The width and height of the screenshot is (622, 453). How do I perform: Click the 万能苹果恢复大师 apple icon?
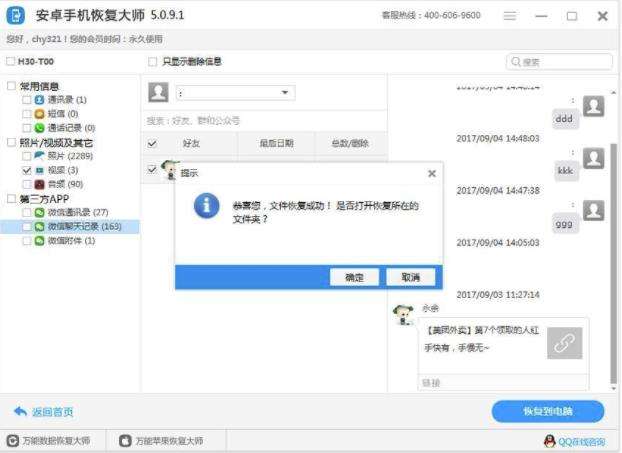[125, 441]
